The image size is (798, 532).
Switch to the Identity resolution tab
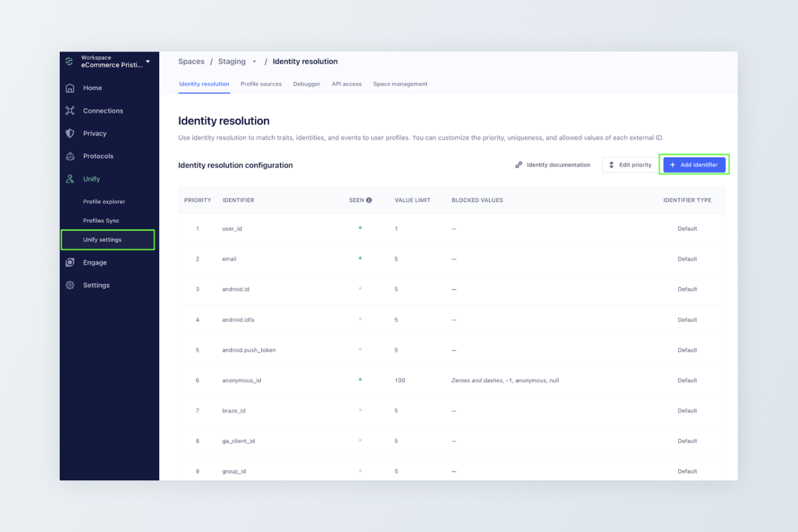[204, 84]
